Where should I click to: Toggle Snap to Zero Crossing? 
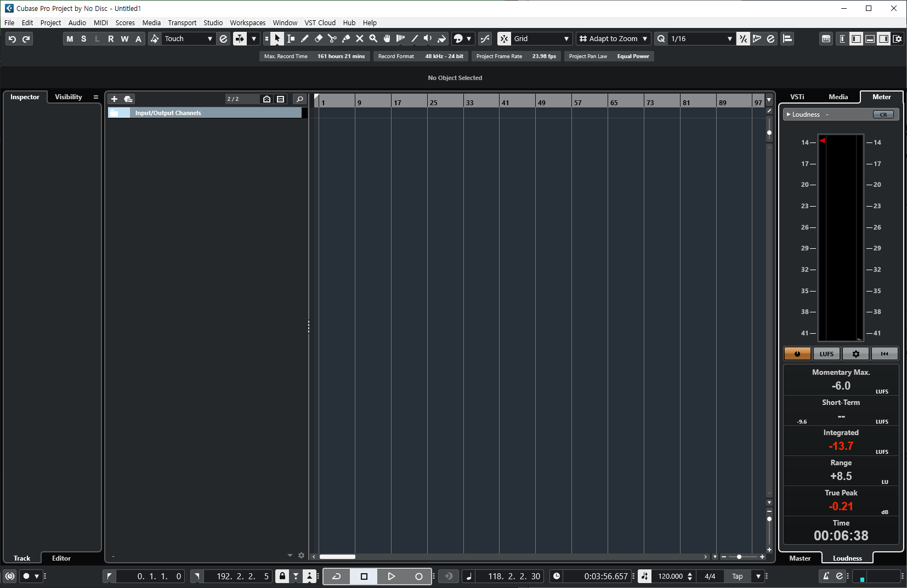[x=485, y=38]
